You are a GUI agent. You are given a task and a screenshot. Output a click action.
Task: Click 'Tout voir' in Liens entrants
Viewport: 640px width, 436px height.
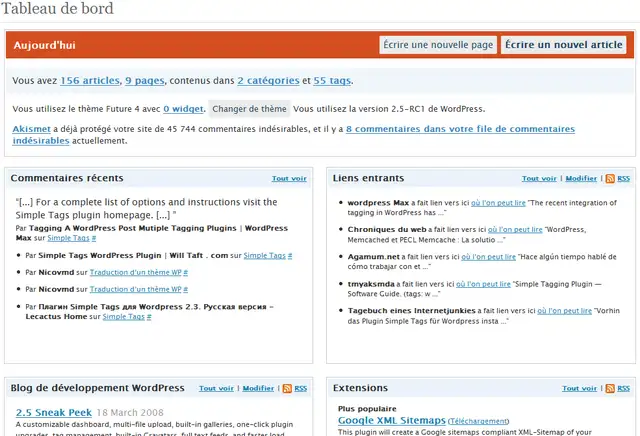[x=539, y=178]
